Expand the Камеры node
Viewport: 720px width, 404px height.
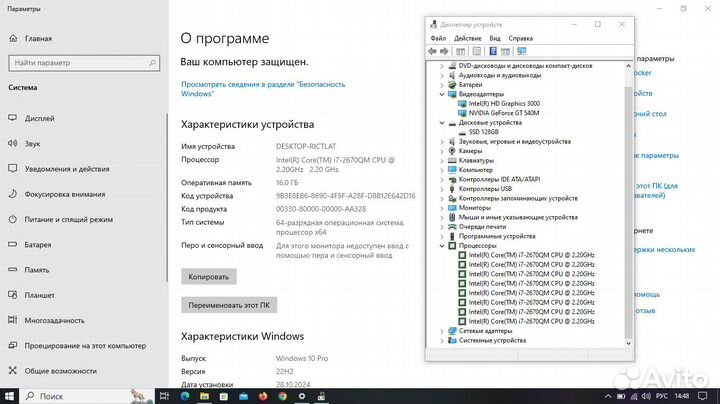click(442, 151)
